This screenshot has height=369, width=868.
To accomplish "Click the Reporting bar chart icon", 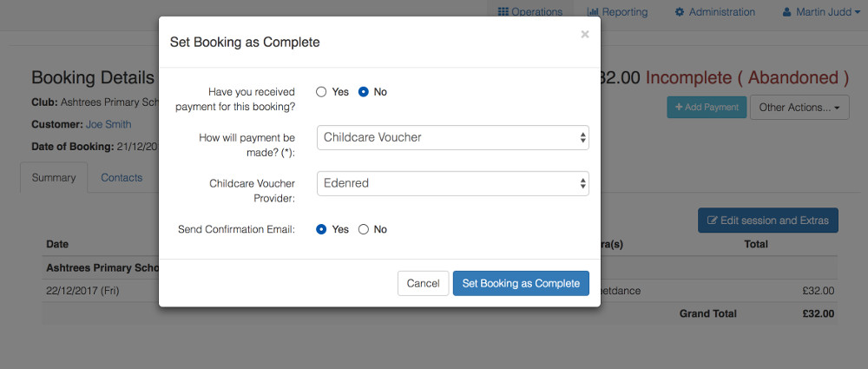I will (x=593, y=11).
